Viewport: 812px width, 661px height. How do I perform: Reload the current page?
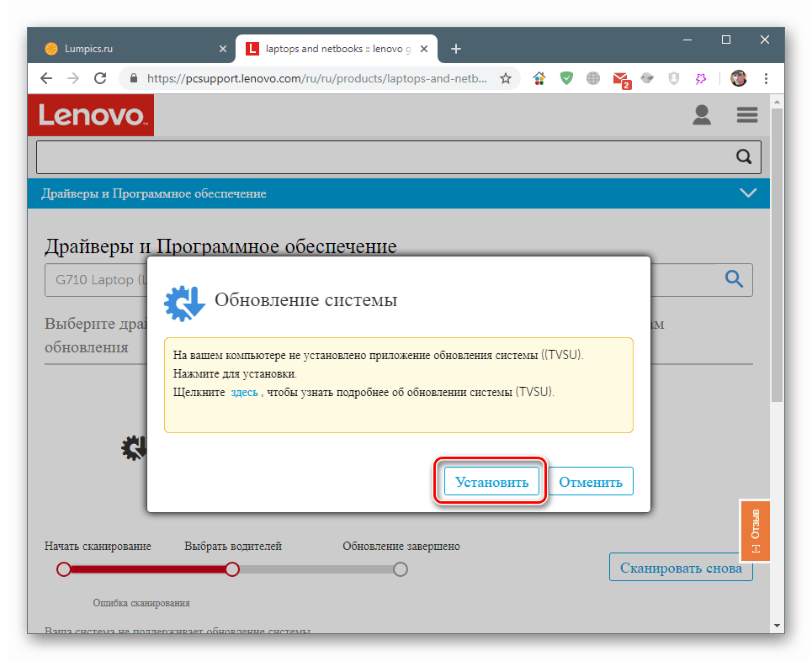[100, 78]
